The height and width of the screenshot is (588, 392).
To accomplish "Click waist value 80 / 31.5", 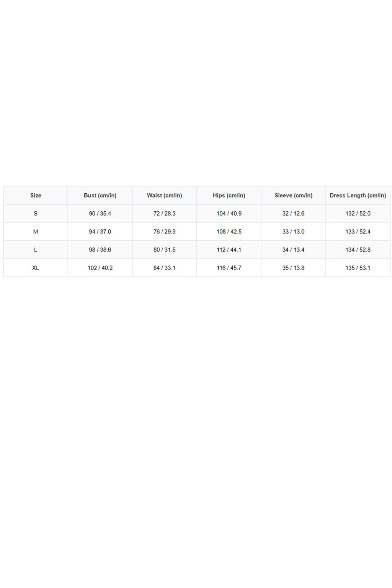I will [165, 250].
